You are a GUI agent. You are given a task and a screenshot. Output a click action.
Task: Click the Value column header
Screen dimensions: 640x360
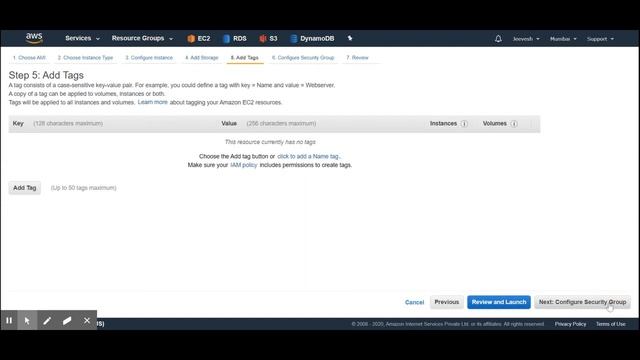point(229,123)
